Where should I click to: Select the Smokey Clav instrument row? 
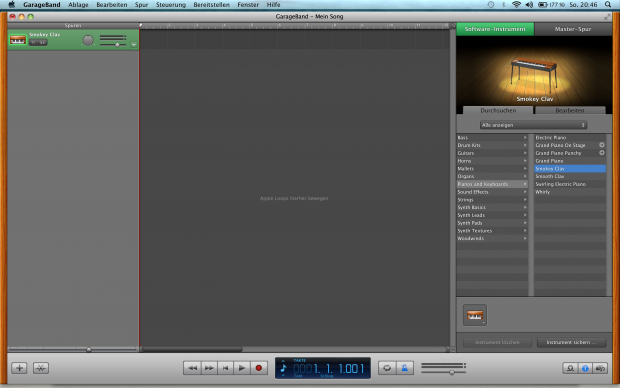pos(570,168)
